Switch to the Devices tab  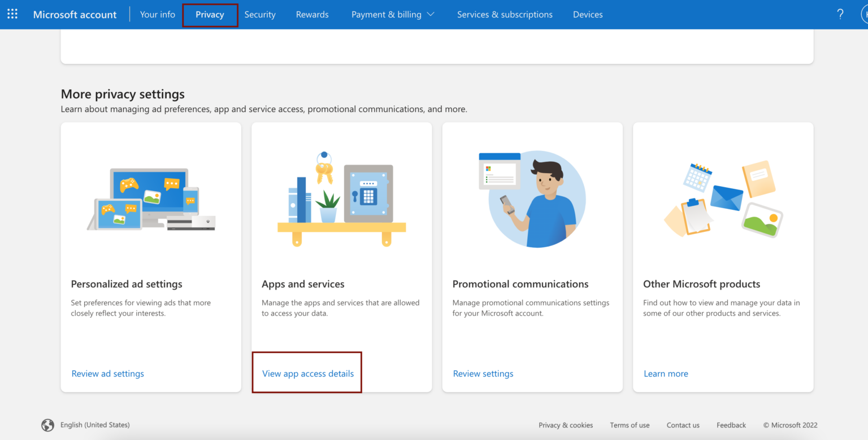(588, 15)
